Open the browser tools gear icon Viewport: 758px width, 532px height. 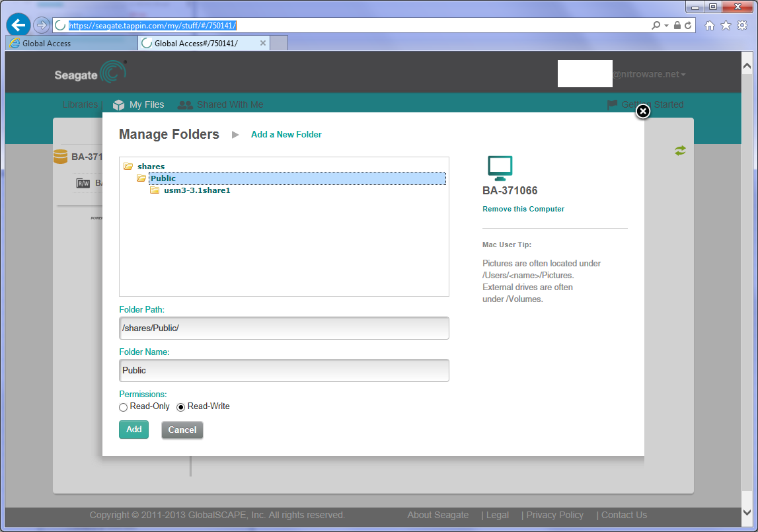tap(742, 25)
